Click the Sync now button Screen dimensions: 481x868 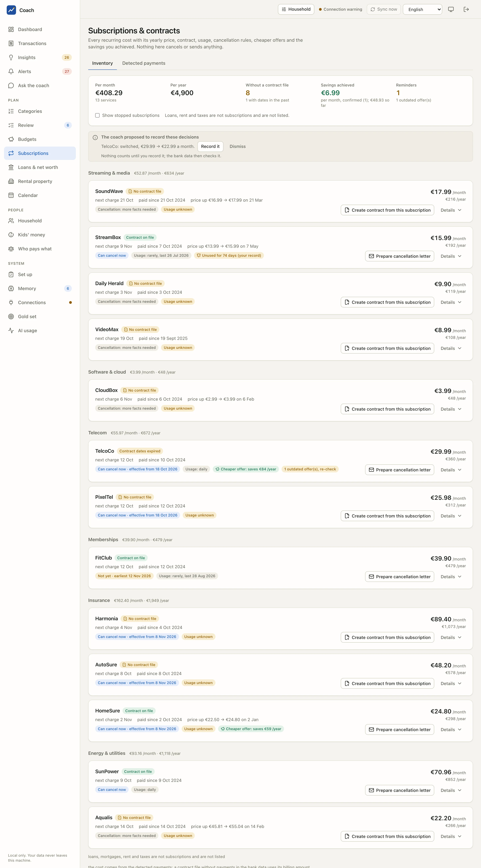(384, 10)
